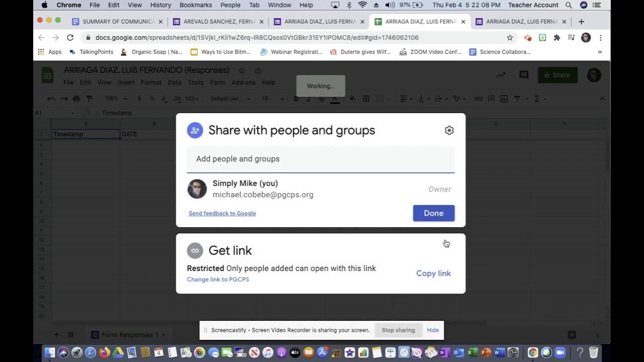Open the Trash in the Dock

(x=594, y=352)
